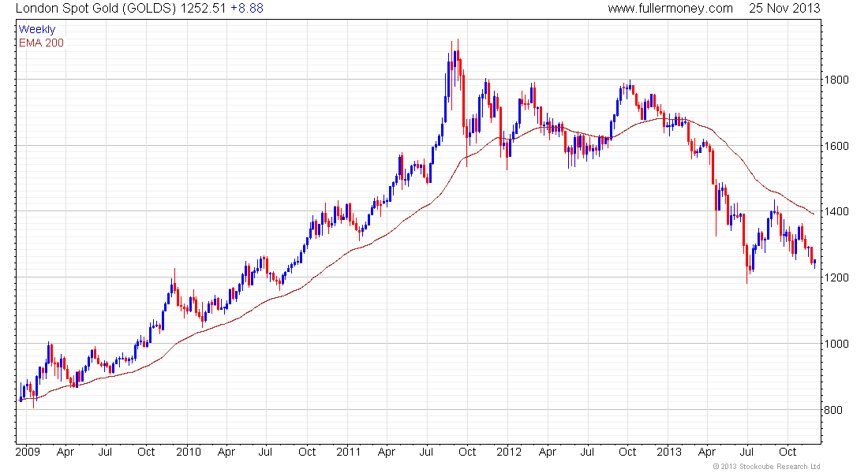Click the 1400 price axis label
Screen dimensions: 868x473
click(x=836, y=211)
